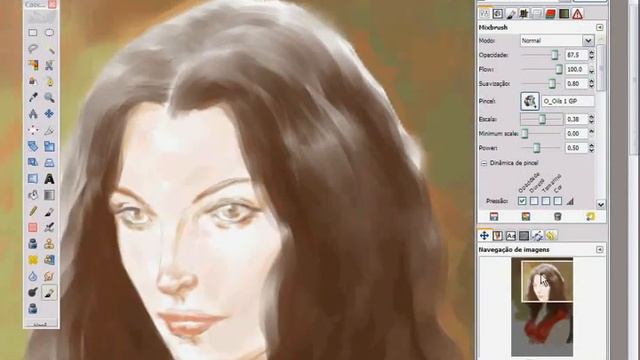Select the Measure compass tool
Image resolution: width=640 pixels, height=360 pixels.
click(x=33, y=114)
